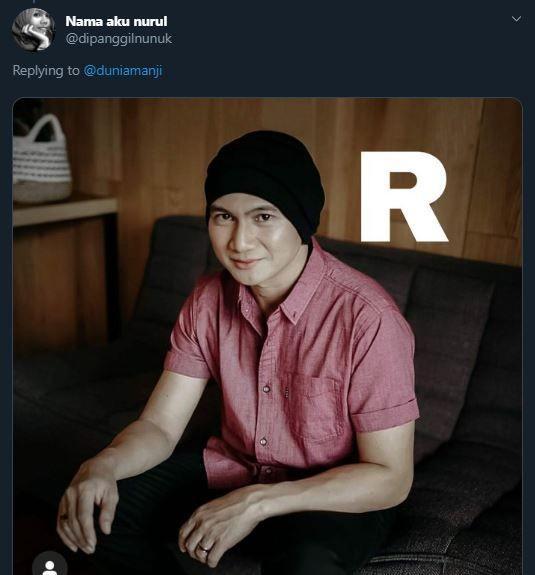Open the tagged-people icon on the photo
The image size is (535, 575).
pos(50,565)
